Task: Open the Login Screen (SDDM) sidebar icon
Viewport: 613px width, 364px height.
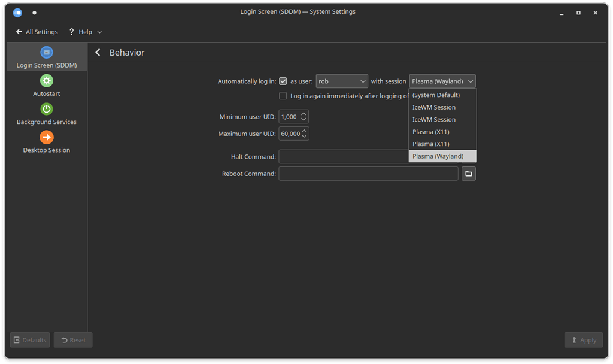Action: 46,52
